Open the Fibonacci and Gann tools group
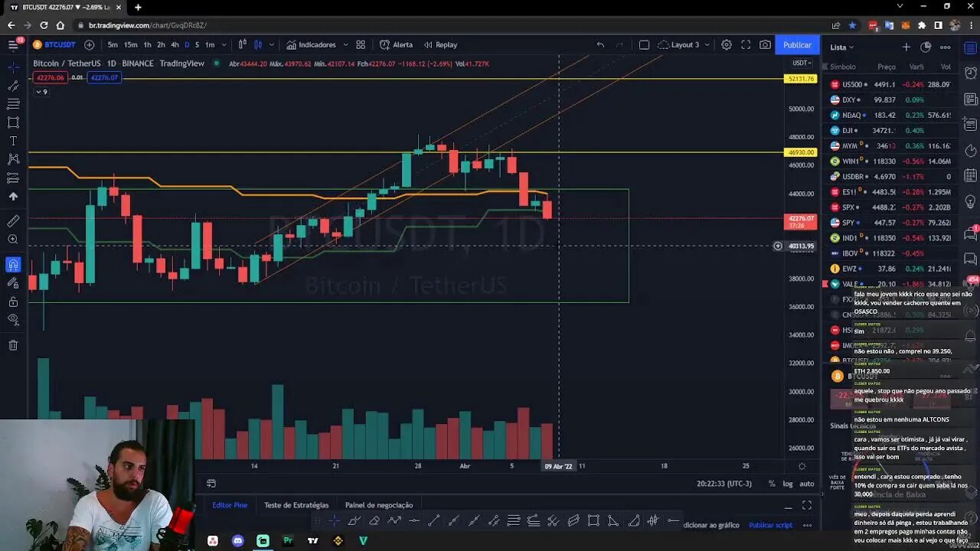This screenshot has height=551, width=980. tap(13, 104)
